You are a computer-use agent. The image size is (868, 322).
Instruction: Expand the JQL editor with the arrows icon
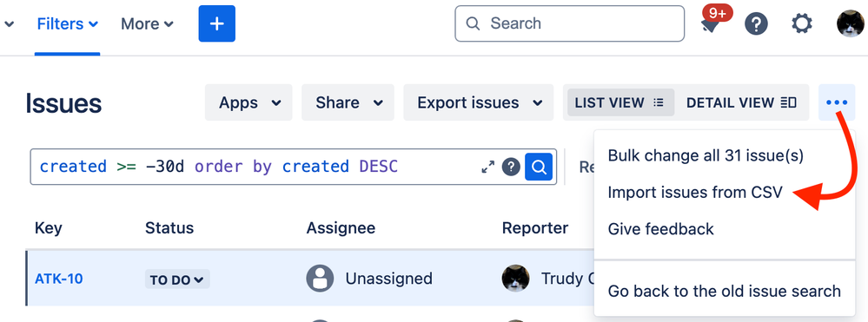click(487, 167)
